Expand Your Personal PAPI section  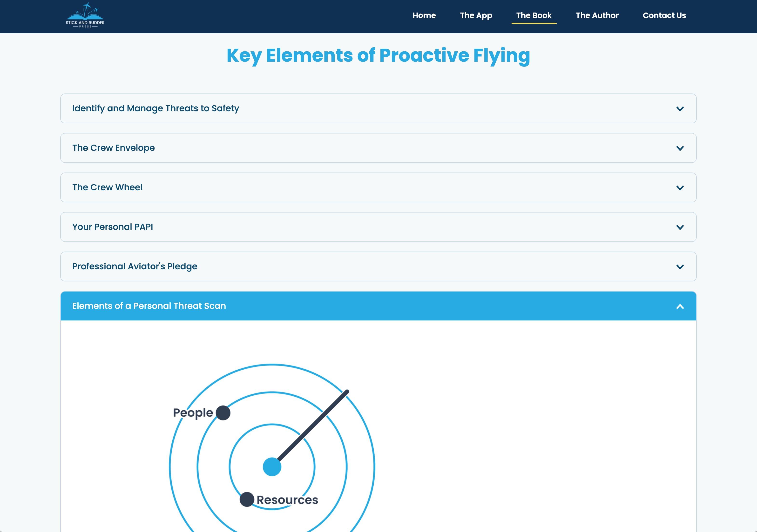coord(378,227)
